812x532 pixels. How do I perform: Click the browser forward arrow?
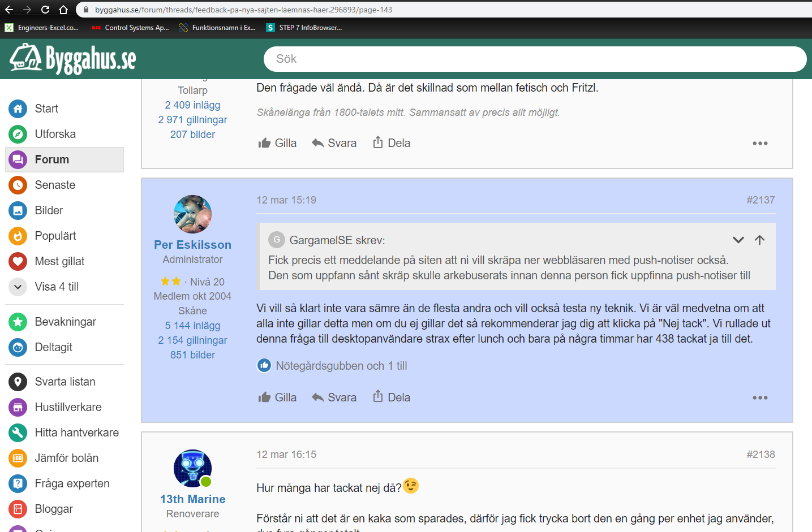click(27, 10)
